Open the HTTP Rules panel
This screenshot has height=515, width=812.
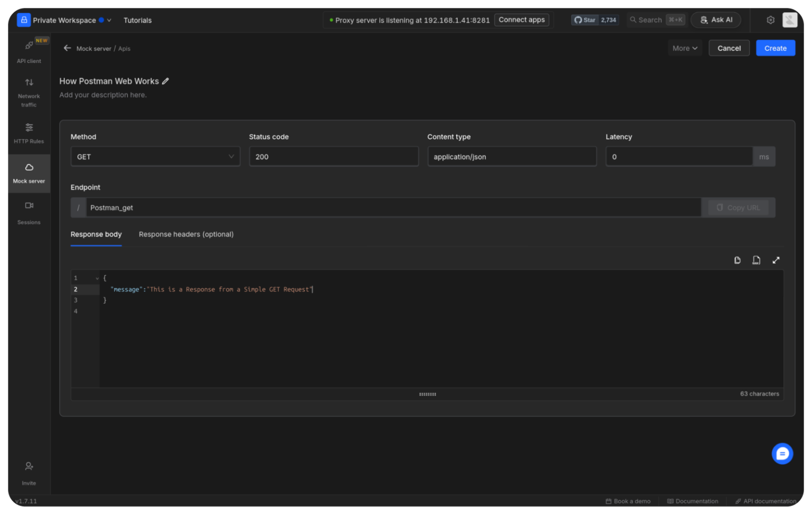pos(29,132)
